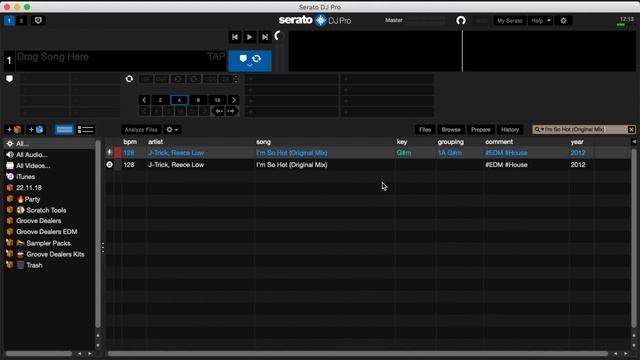This screenshot has height=360, width=640.
Task: Open the Setup gear settings
Action: 563,20
